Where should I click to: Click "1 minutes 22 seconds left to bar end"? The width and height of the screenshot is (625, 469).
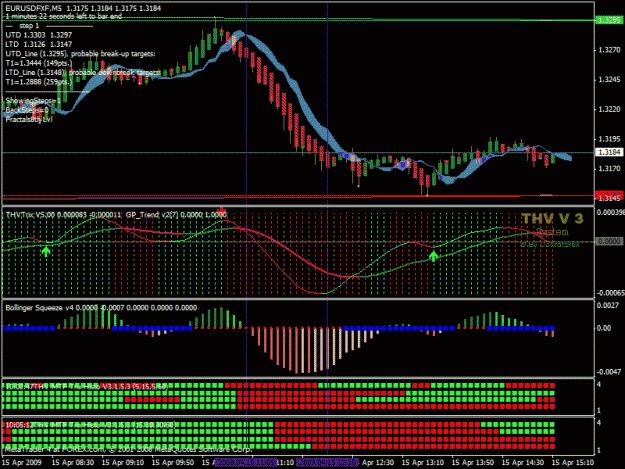click(x=64, y=16)
